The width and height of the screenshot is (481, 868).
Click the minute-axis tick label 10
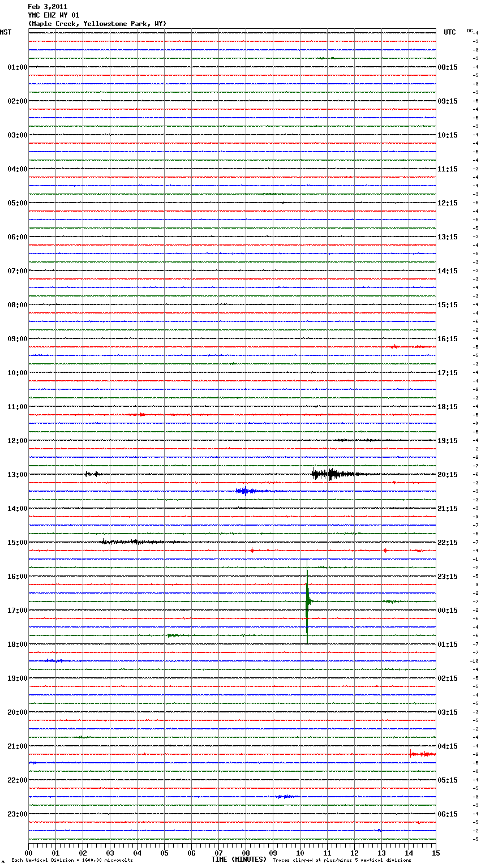pos(300,853)
